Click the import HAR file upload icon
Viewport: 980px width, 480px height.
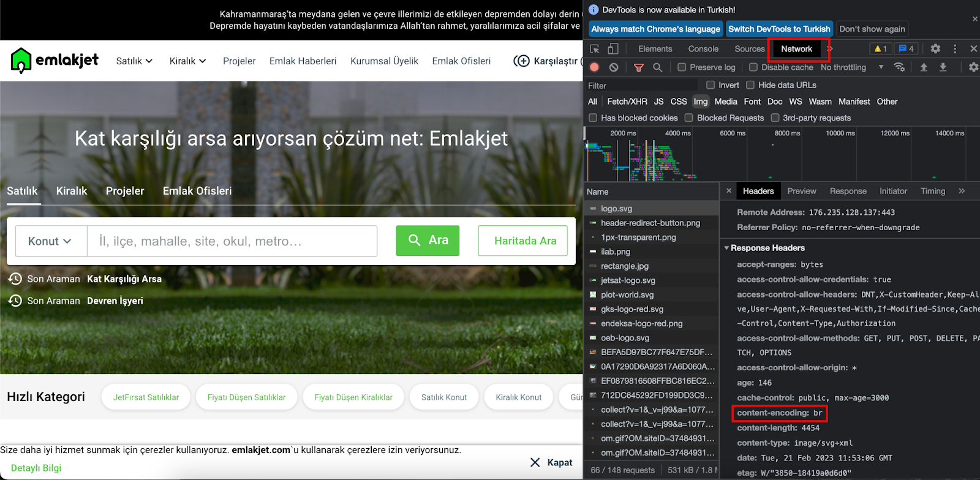click(924, 67)
